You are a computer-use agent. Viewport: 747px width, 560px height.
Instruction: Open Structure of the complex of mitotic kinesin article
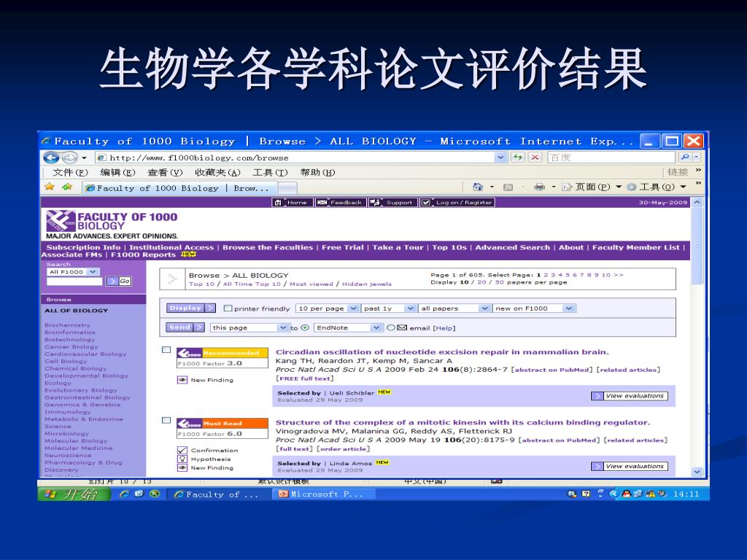462,422
